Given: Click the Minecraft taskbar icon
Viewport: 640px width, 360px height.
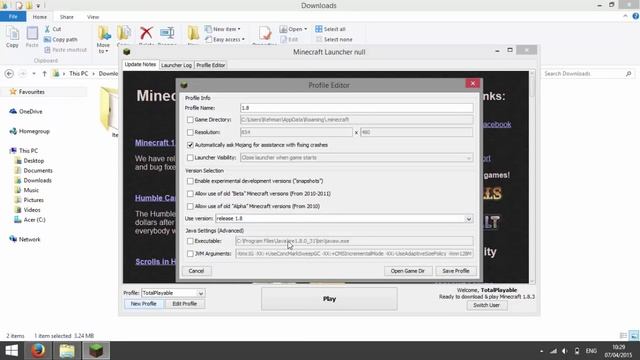Looking at the screenshot, I should click(96, 351).
